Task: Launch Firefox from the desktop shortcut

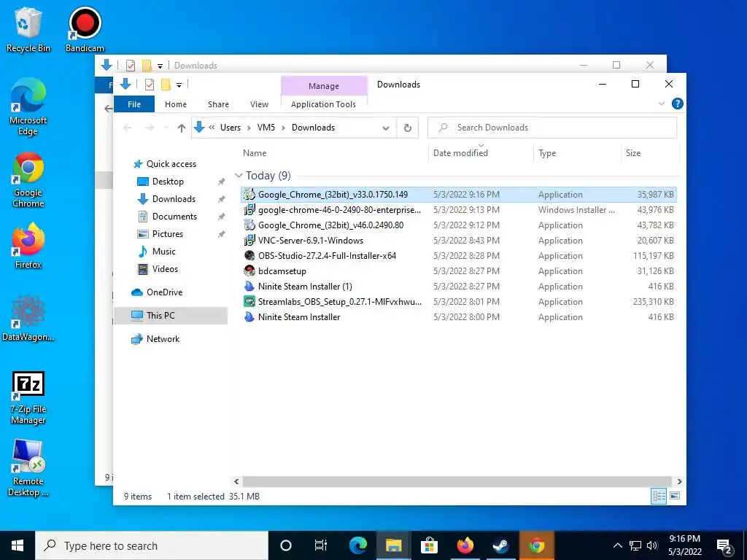Action: (28, 246)
